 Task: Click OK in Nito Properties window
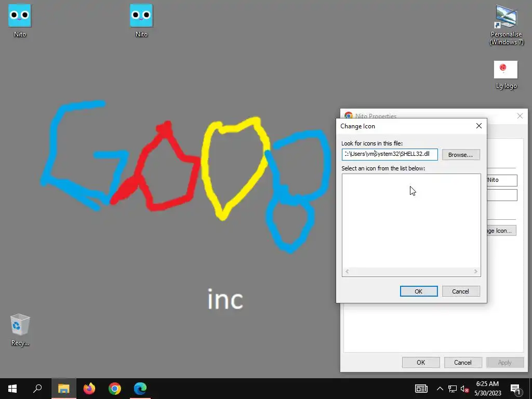click(x=421, y=362)
